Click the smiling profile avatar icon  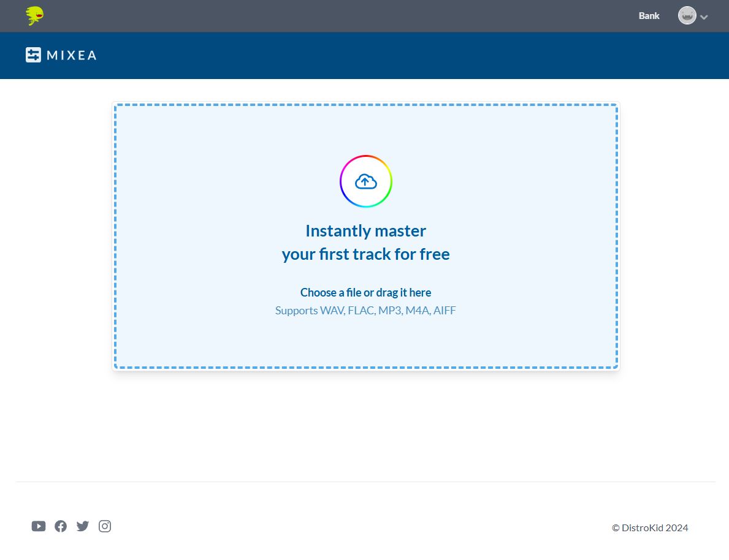point(687,15)
